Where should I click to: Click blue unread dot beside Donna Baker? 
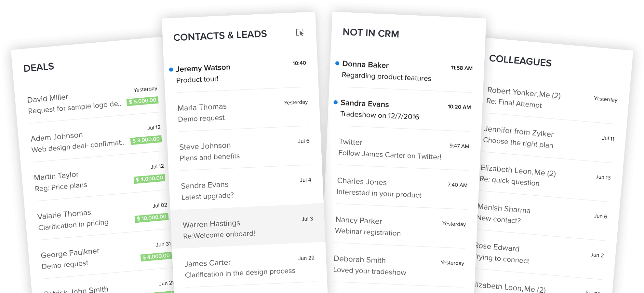337,63
